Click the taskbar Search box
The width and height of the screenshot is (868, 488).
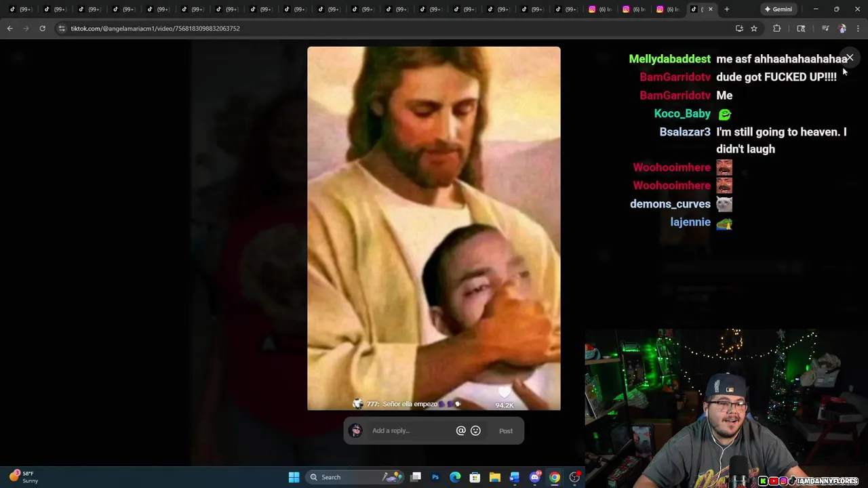355,477
